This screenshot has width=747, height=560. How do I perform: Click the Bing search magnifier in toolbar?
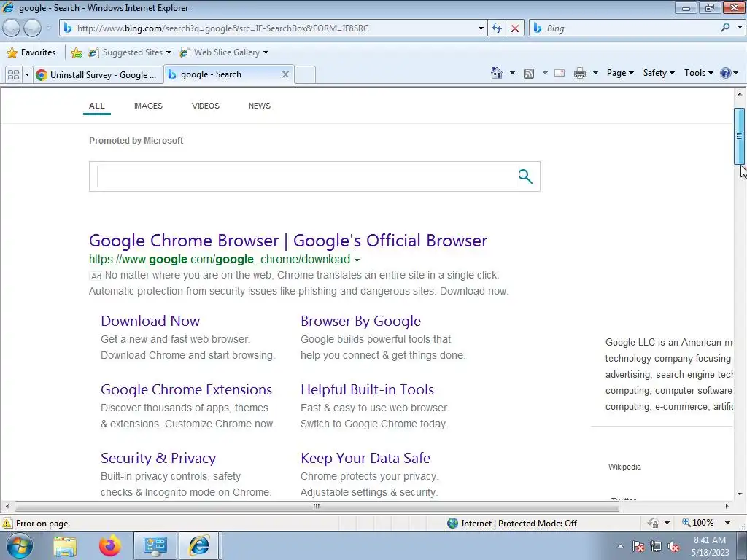click(x=725, y=28)
